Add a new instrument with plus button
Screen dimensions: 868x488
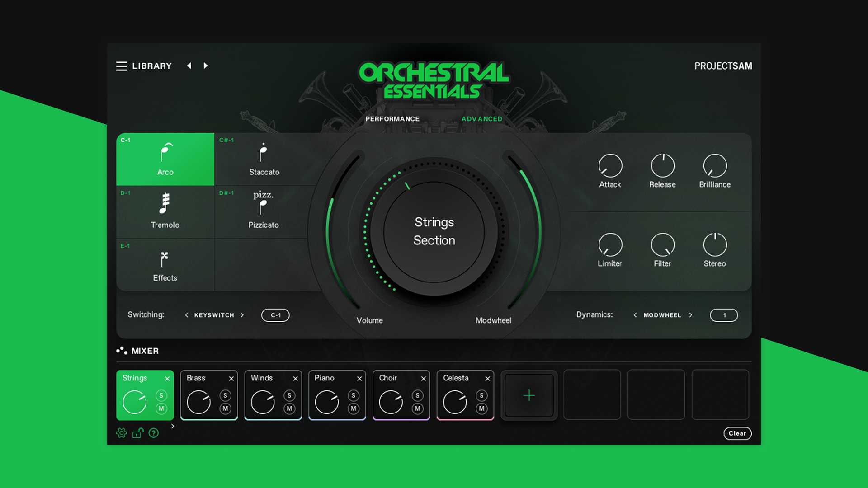[x=529, y=395]
